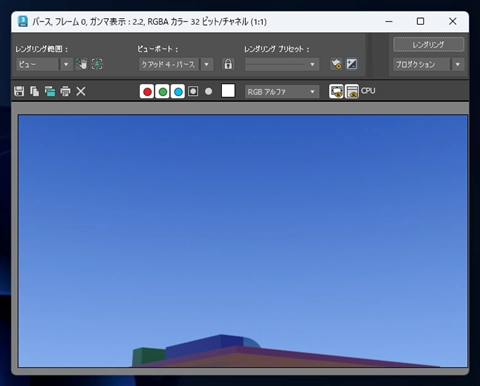The image size is (480, 386).
Task: Open the environment and effects exposure icon
Action: tap(352, 64)
